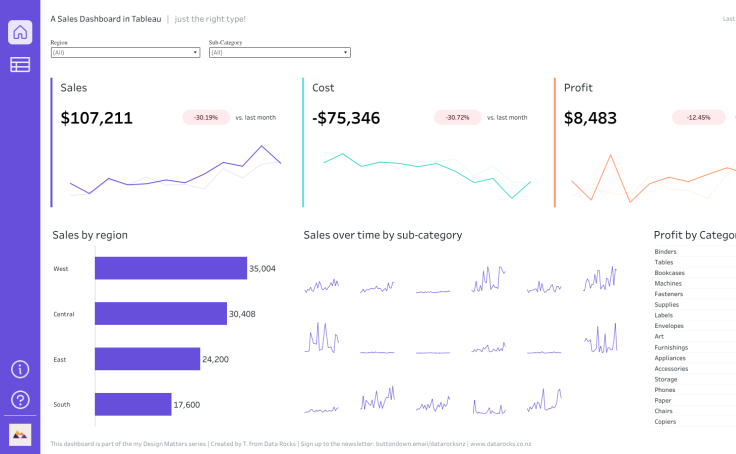Open the table view sidebar icon

20,65
